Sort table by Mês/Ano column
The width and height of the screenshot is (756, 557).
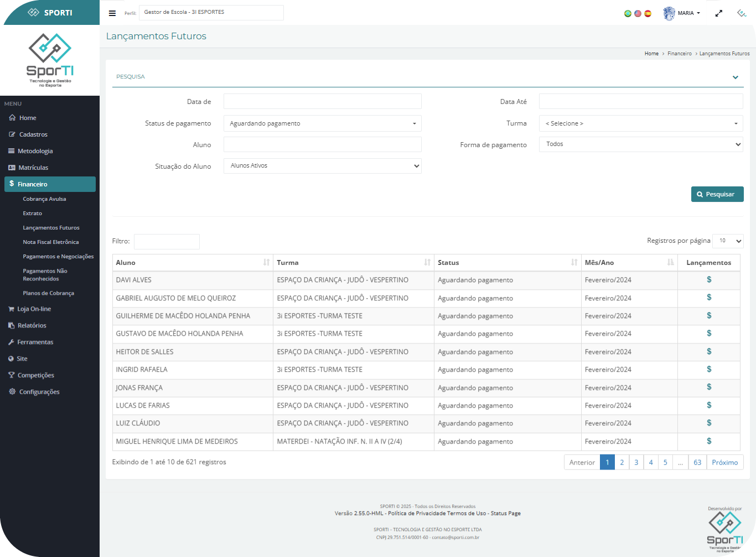point(670,263)
